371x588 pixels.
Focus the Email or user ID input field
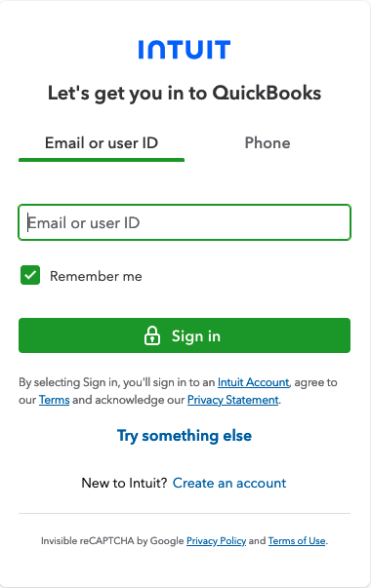(185, 222)
